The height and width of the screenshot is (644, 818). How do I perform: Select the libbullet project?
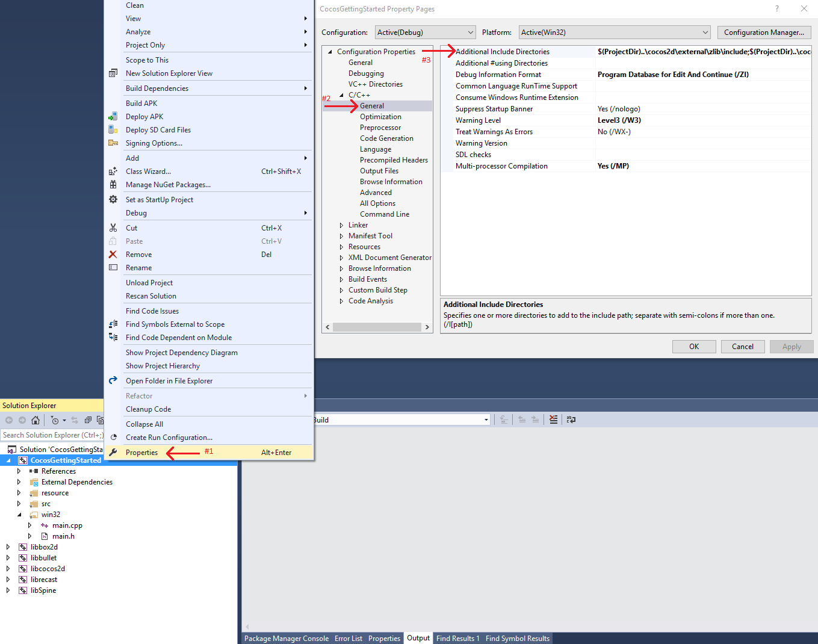[x=43, y=558]
